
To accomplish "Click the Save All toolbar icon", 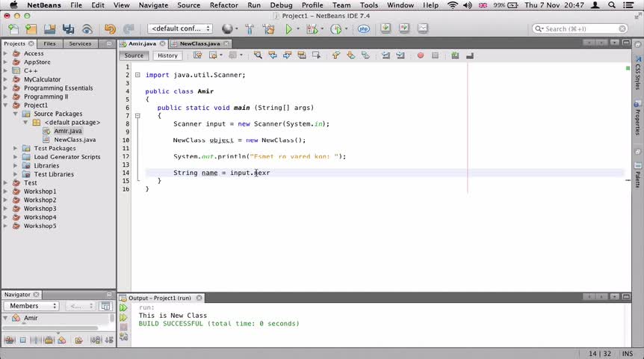I will click(68, 28).
